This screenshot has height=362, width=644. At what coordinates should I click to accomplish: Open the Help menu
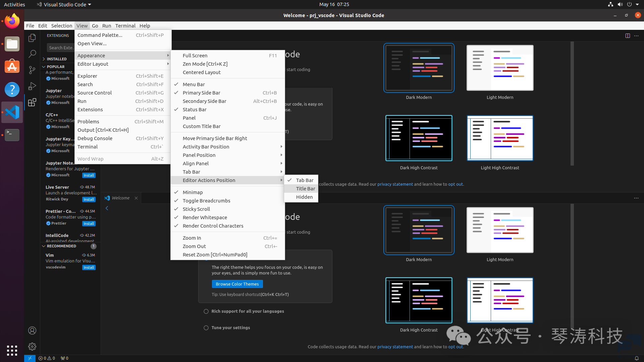click(x=145, y=26)
